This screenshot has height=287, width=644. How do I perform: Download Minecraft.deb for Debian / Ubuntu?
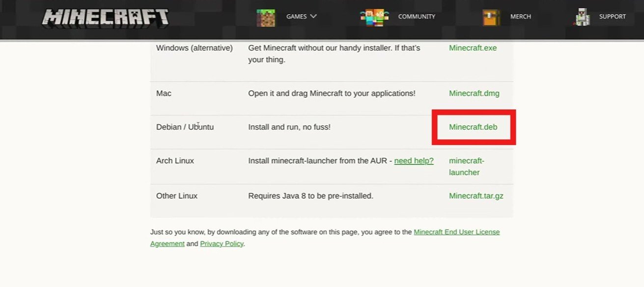pyautogui.click(x=473, y=127)
